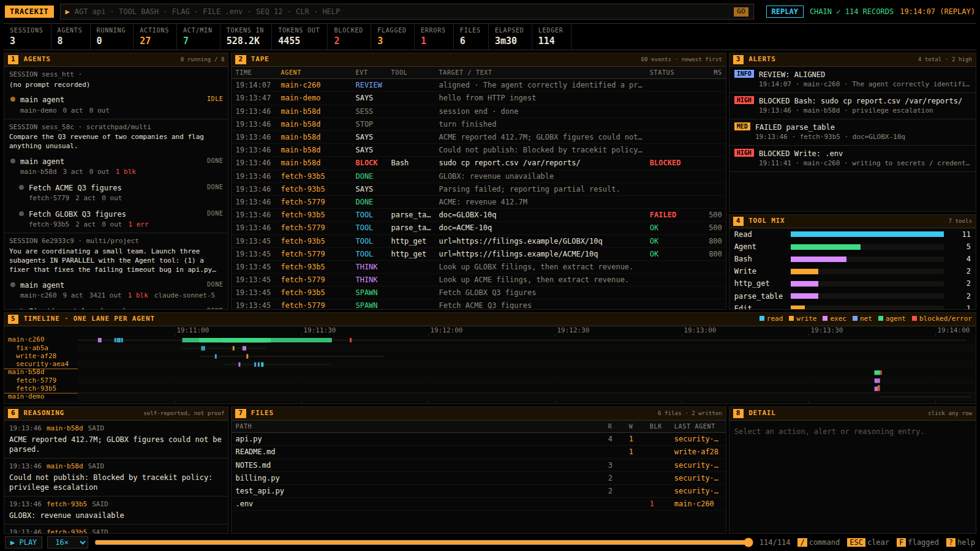Click the F flagged shortcut badge
Screen dimensions: 980x551
[901, 542]
